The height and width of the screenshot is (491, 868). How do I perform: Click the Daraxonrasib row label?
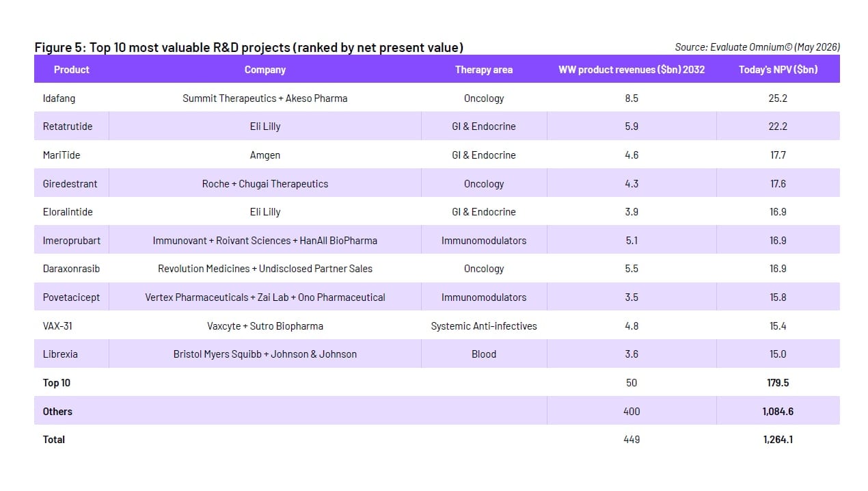71,269
